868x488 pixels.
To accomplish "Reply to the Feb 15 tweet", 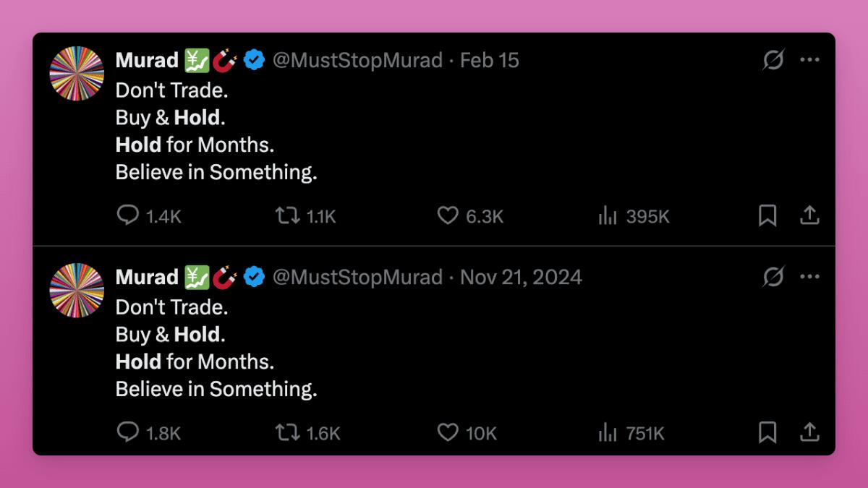I will 128,215.
